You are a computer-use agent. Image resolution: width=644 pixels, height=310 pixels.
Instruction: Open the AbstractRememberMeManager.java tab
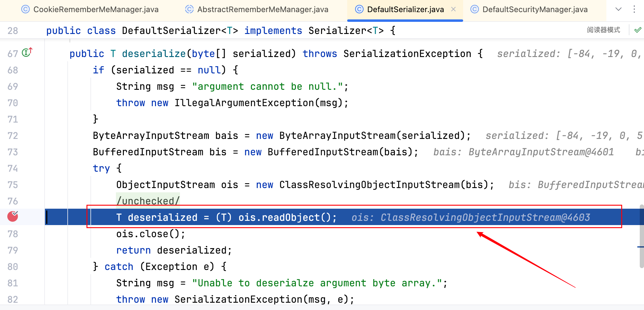[263, 9]
